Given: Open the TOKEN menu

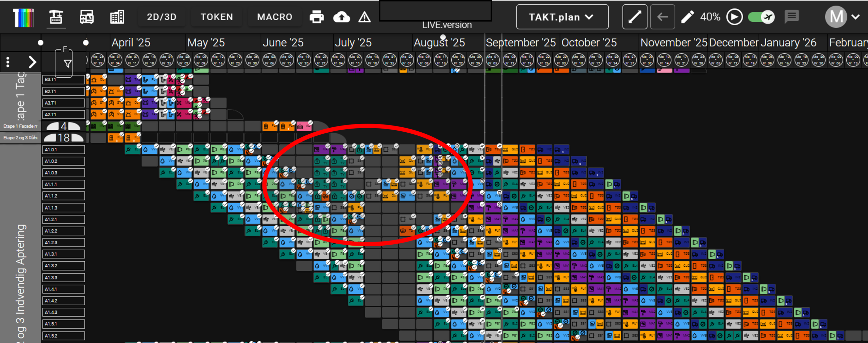Looking at the screenshot, I should [x=217, y=17].
